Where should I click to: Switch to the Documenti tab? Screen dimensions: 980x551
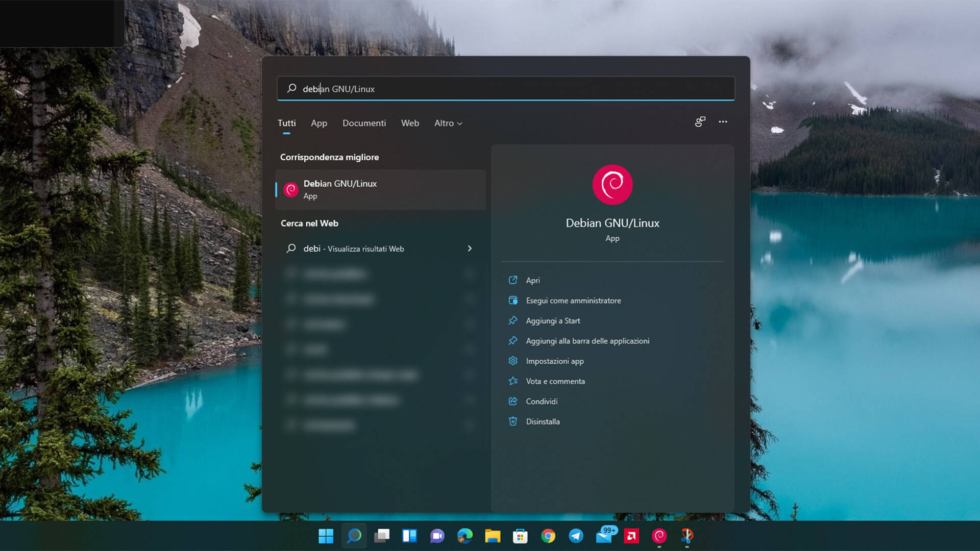tap(364, 123)
